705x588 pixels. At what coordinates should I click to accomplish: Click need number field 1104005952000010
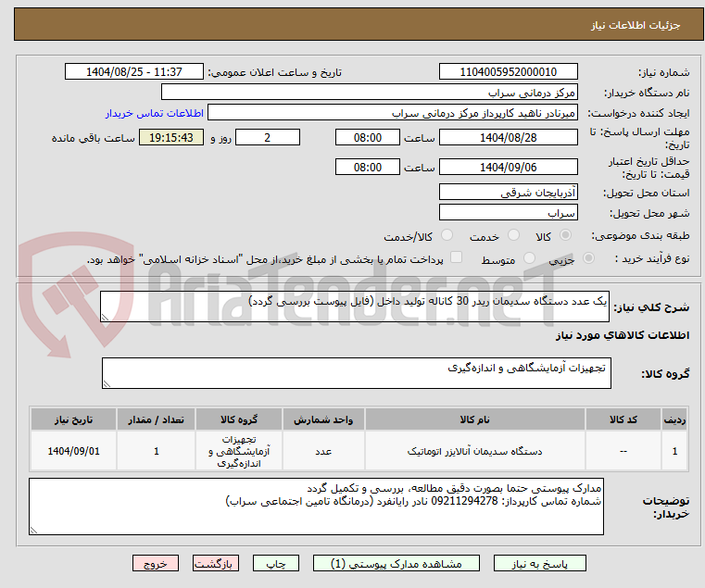coord(508,71)
